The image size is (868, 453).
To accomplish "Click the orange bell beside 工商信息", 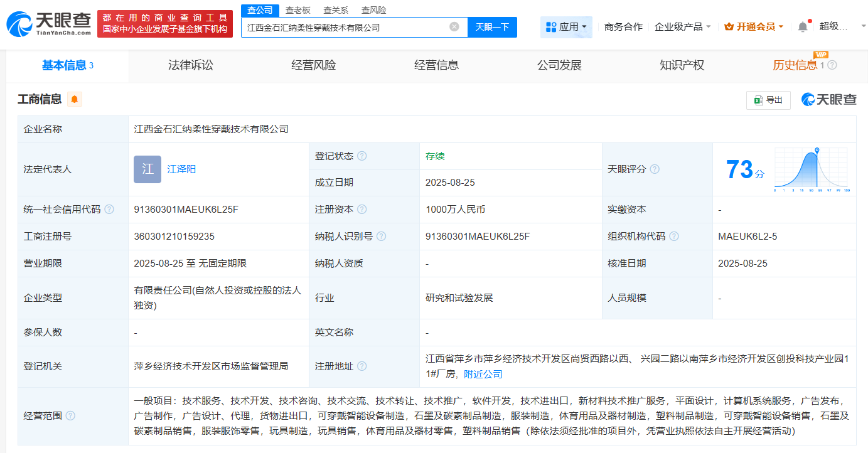I will coord(75,99).
